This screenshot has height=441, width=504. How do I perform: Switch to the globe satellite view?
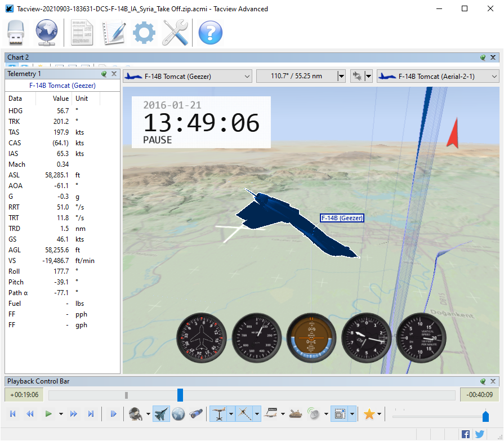[x=179, y=413]
